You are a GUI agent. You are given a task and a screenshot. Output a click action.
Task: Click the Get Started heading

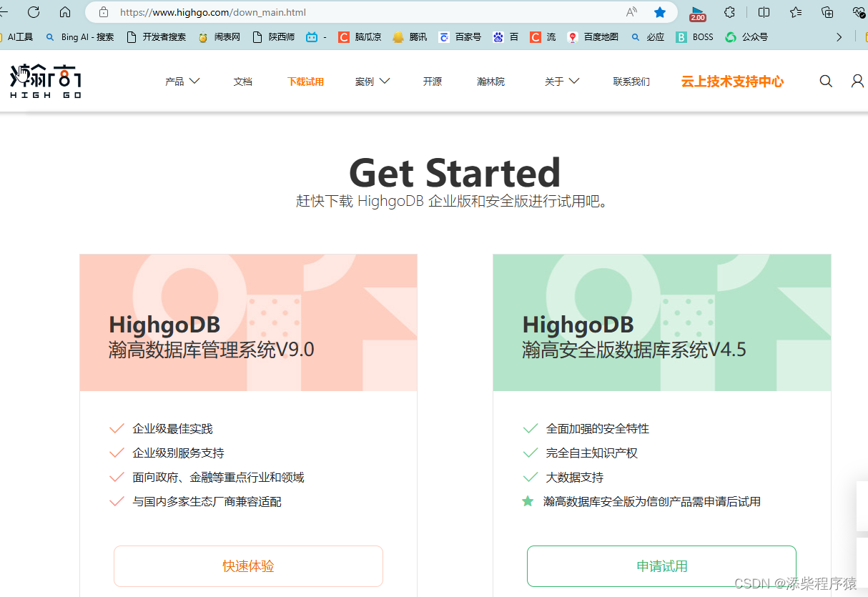(455, 173)
